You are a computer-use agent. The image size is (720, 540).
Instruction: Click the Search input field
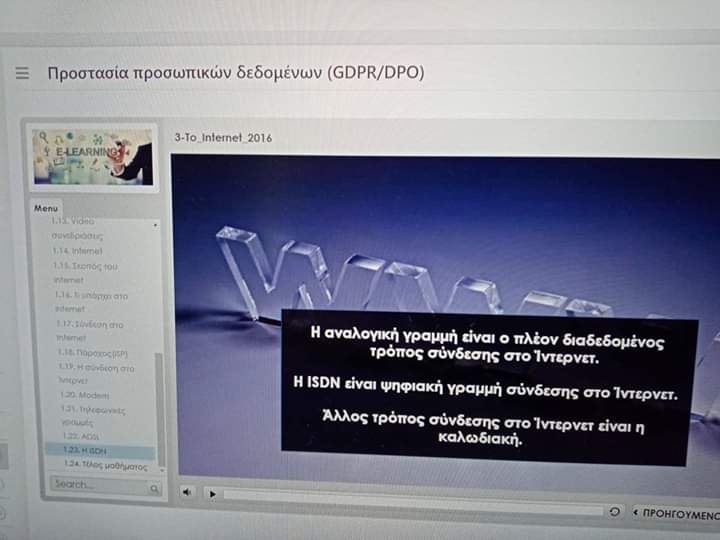(106, 486)
